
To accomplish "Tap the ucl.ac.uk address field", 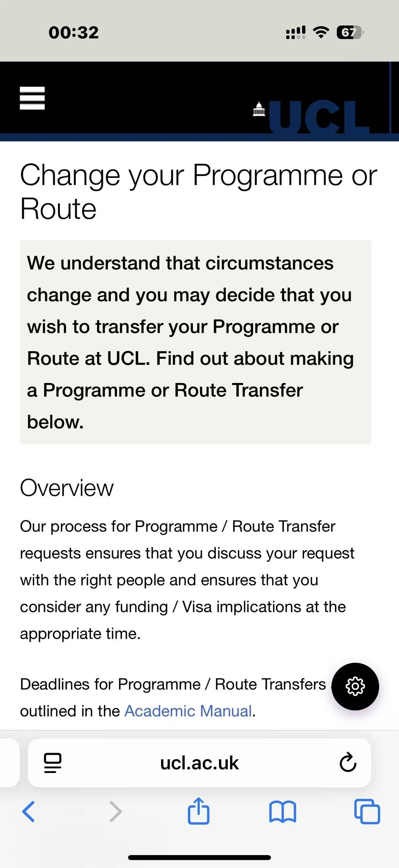I will (199, 763).
